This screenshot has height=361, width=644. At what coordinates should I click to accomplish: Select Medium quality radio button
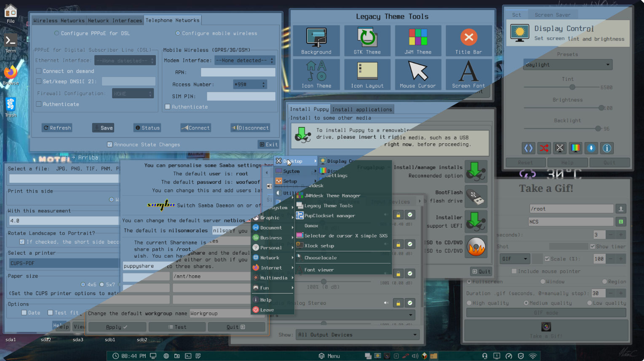(x=526, y=303)
